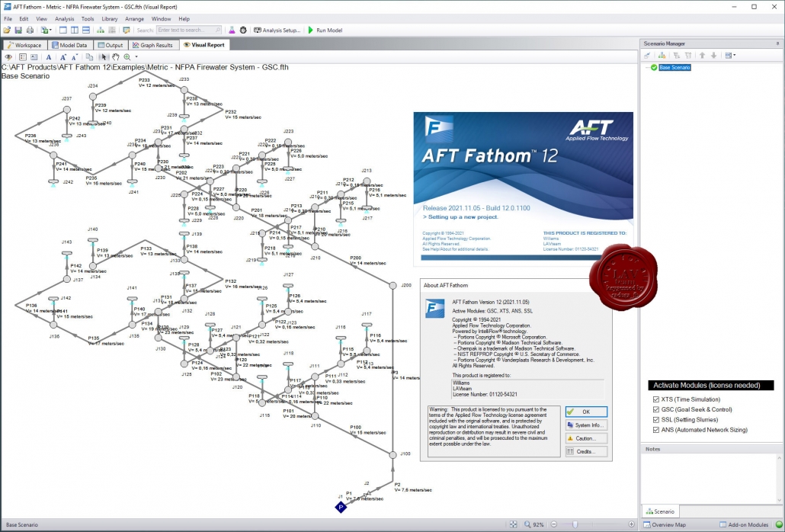The image size is (785, 532).
Task: Select the hand pan tool
Action: 116,57
